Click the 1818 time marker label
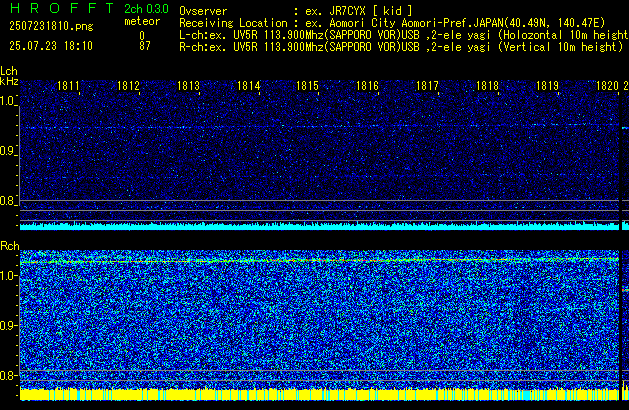 point(487,86)
